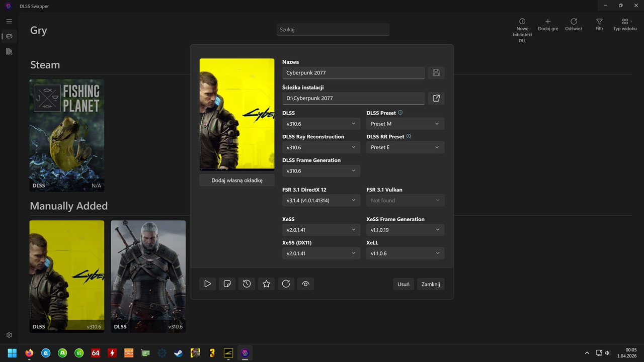
Task: Launch Cyberpunk 2077 with the play icon
Action: point(207,284)
